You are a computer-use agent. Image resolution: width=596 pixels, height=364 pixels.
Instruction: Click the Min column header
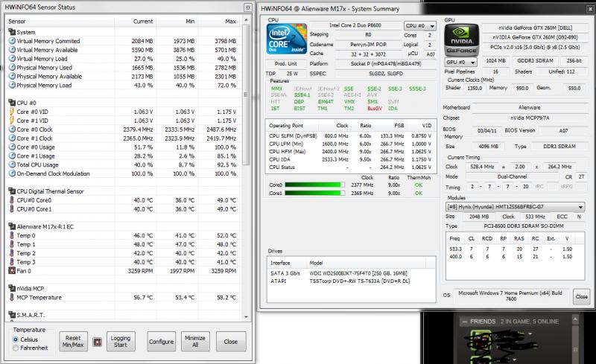point(177,22)
